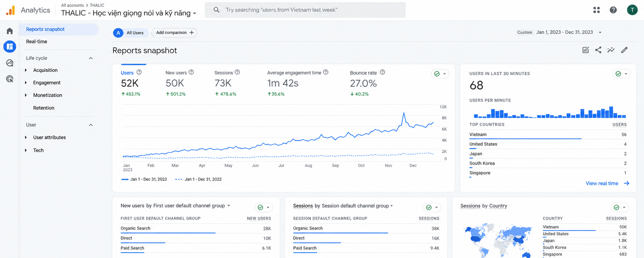Click Organic Search row in New users card
644x258 pixels.
(196, 228)
